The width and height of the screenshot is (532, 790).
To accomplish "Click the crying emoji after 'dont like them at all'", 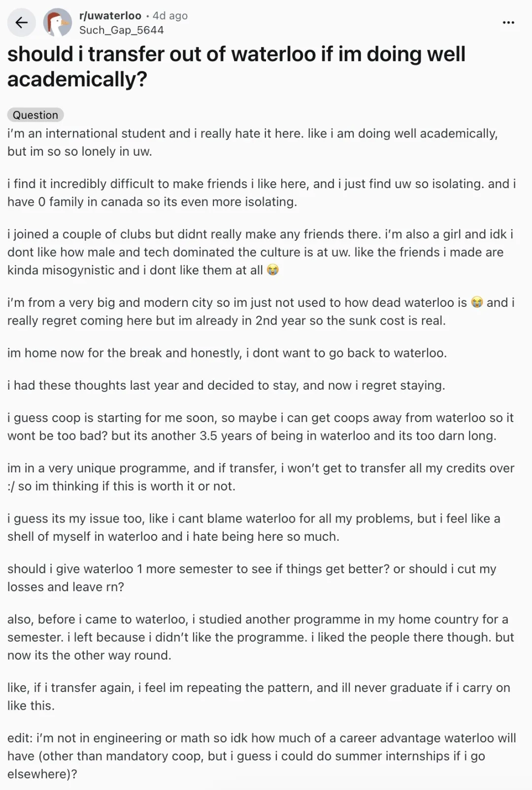I will (272, 270).
